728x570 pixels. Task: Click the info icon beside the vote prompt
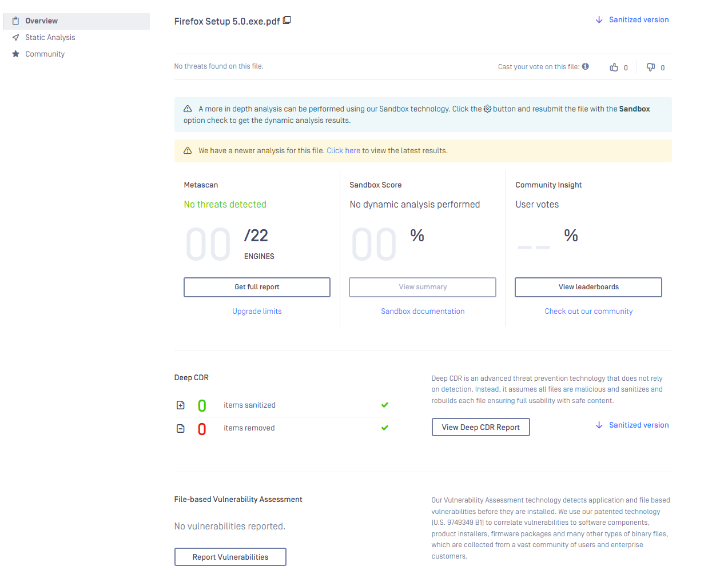586,66
